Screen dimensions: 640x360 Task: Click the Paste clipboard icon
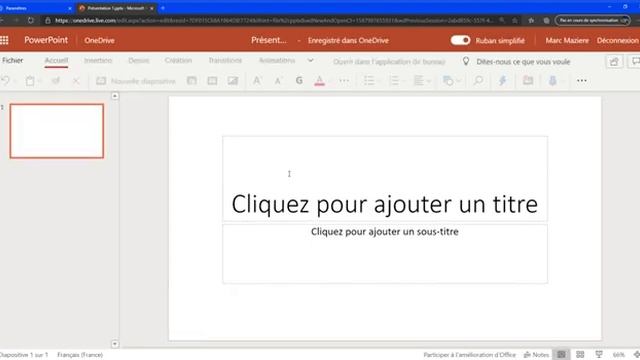(30, 81)
